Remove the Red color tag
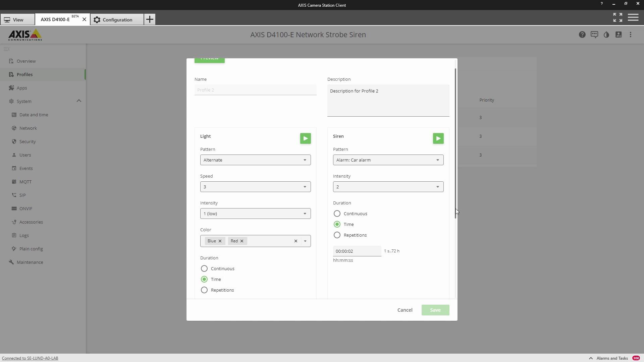This screenshot has height=362, width=644. tap(241, 241)
